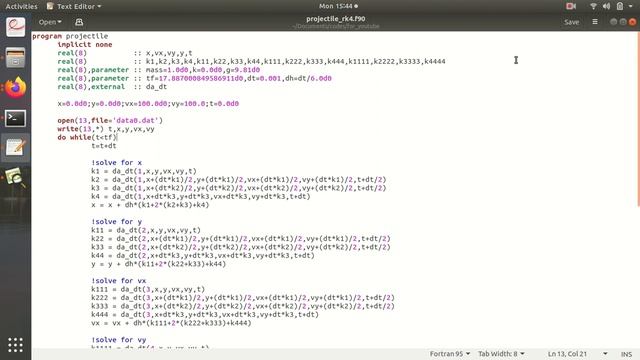Change the Fortran 95 language selector
The image size is (640, 360).
point(450,354)
